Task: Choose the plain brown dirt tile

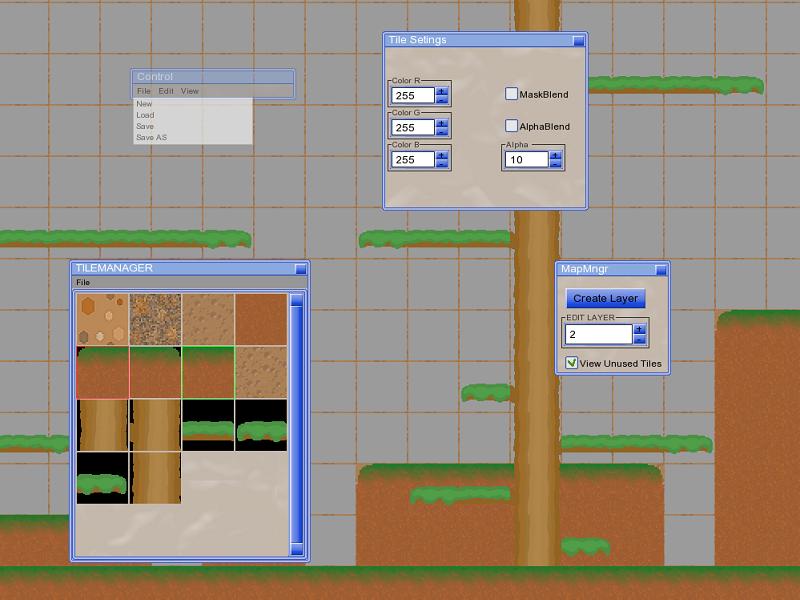Action: 261,319
